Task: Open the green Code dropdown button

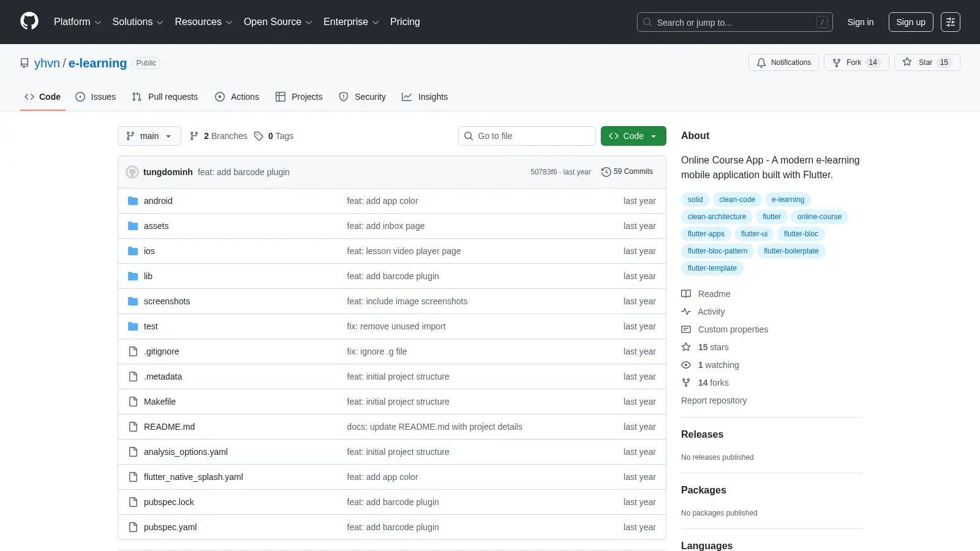Action: point(633,136)
